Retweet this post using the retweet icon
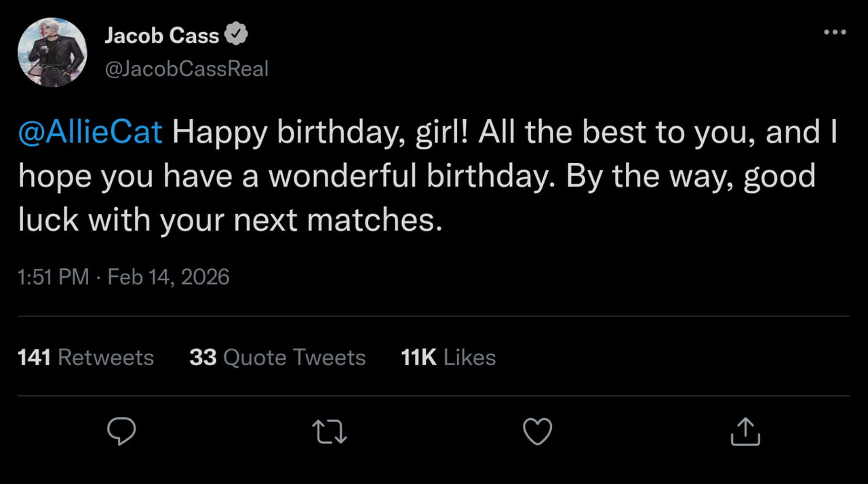 pyautogui.click(x=330, y=432)
